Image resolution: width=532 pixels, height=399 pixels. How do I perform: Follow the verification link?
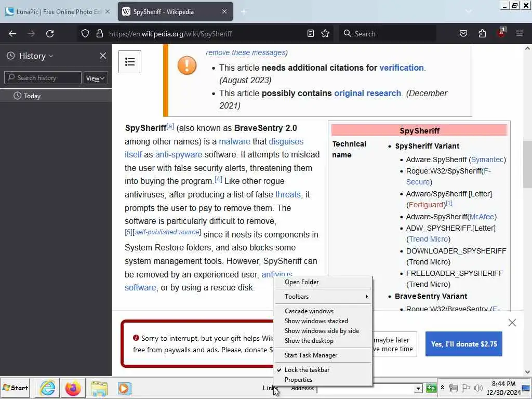[x=402, y=68]
